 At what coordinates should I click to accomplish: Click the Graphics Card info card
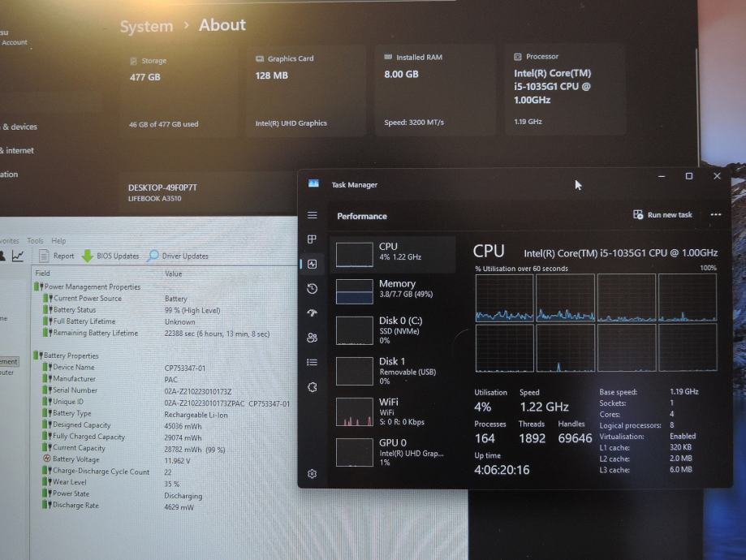click(x=305, y=90)
